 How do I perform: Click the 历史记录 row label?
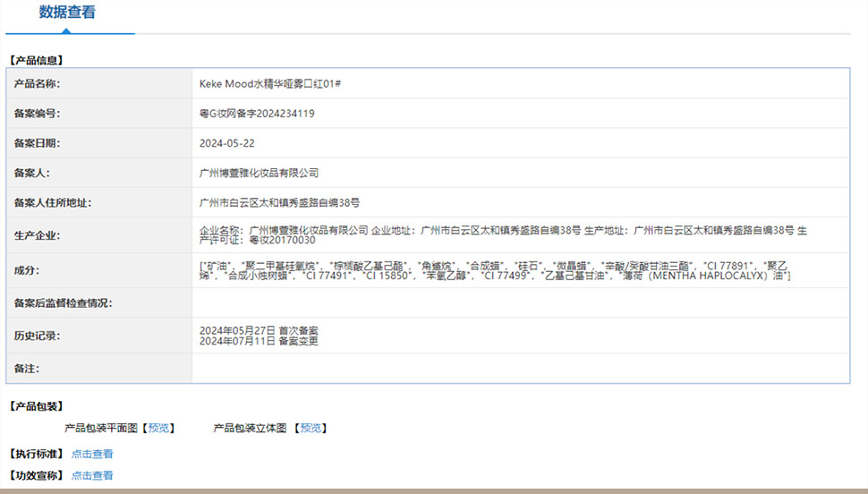37,336
